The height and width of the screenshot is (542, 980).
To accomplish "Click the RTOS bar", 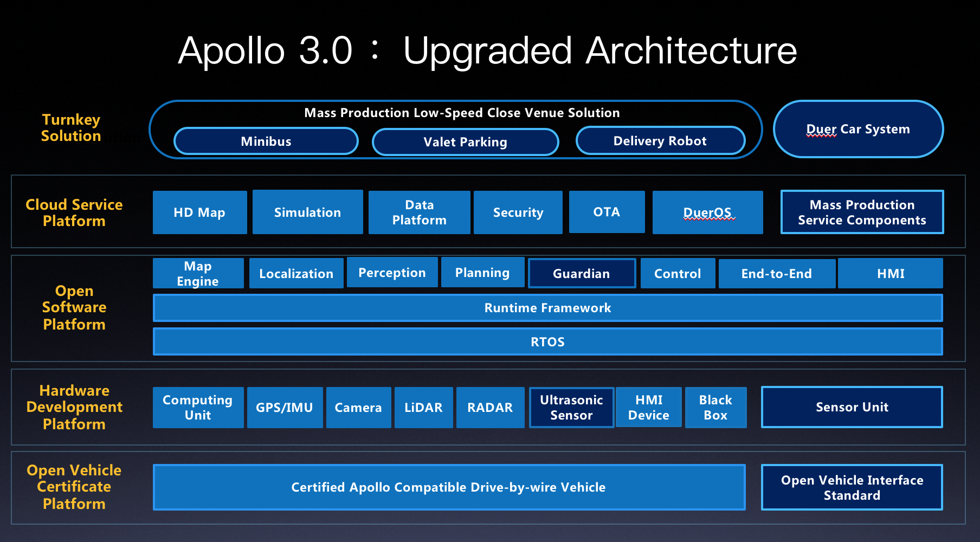I will [548, 341].
